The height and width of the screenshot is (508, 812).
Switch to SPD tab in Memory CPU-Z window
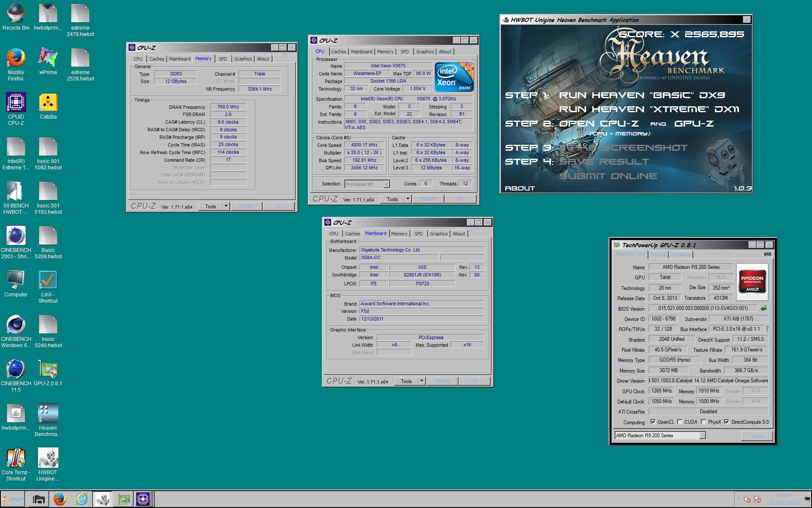[x=222, y=59]
